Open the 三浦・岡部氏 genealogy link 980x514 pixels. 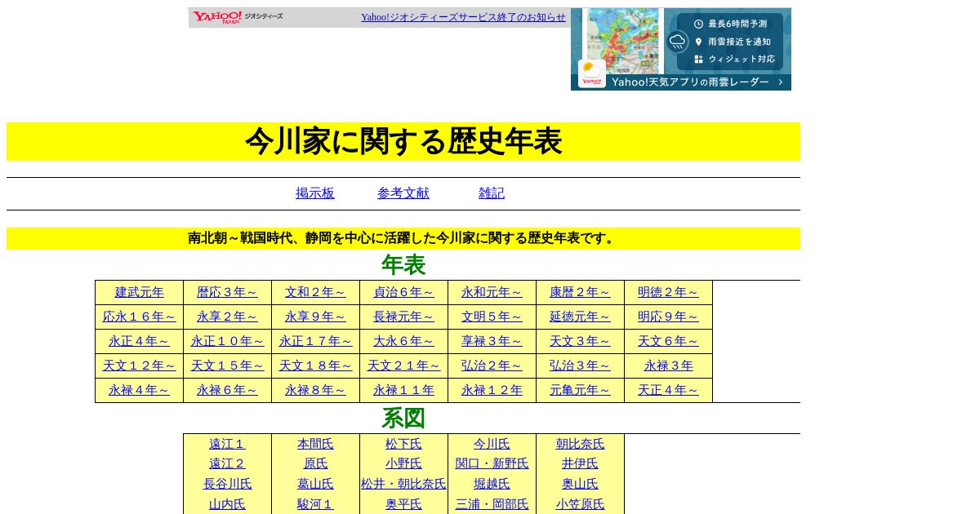(x=492, y=504)
